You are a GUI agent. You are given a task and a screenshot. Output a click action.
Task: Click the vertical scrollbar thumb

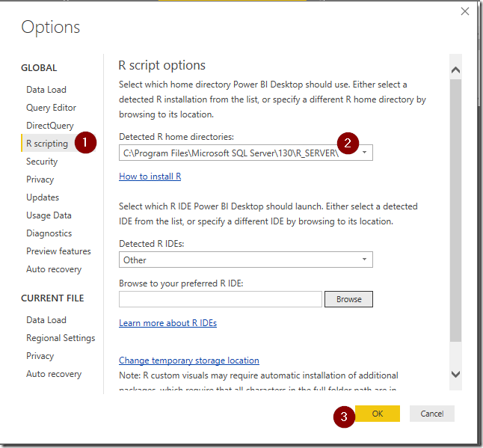[455, 210]
